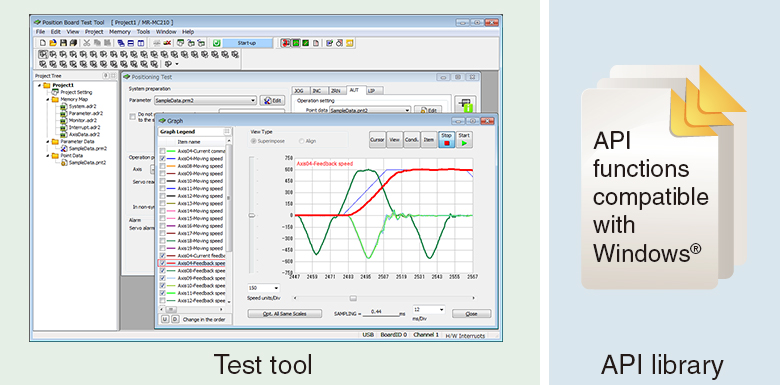Start graph sampling with the green play button
The image size is (780, 385).
point(464,140)
